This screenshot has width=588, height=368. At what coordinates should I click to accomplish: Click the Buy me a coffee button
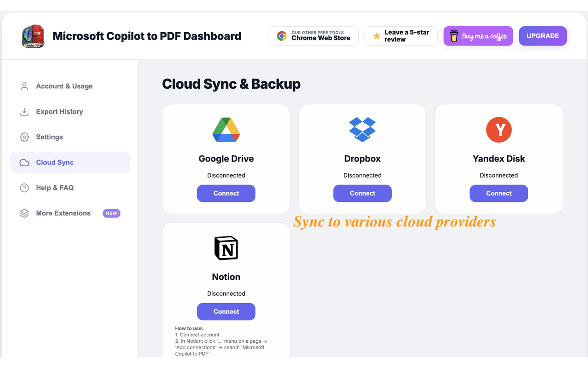(x=478, y=36)
